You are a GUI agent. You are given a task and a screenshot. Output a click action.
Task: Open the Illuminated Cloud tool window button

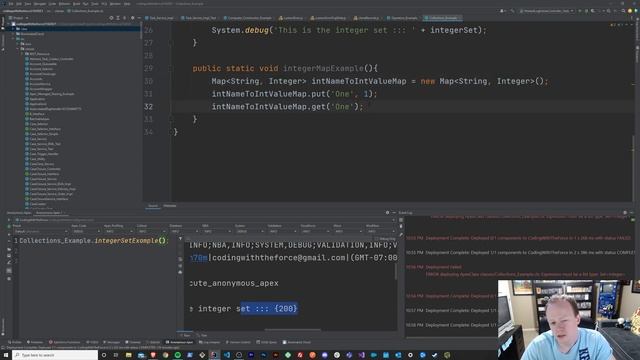click(x=296, y=342)
